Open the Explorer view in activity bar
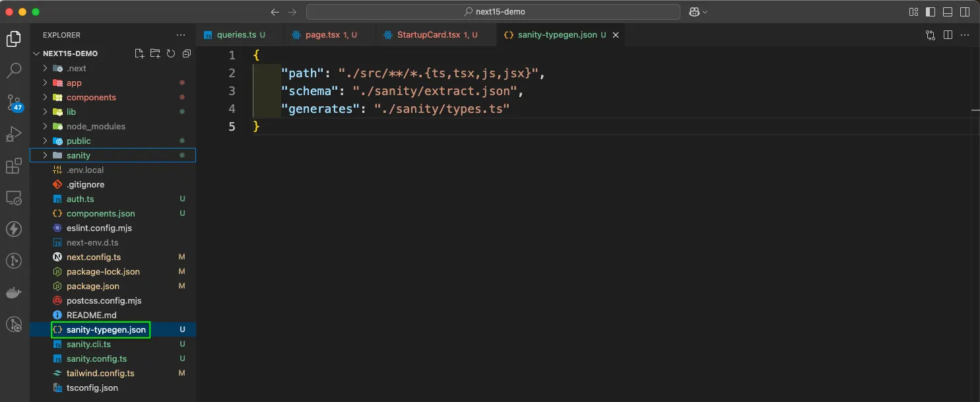 pos(14,39)
